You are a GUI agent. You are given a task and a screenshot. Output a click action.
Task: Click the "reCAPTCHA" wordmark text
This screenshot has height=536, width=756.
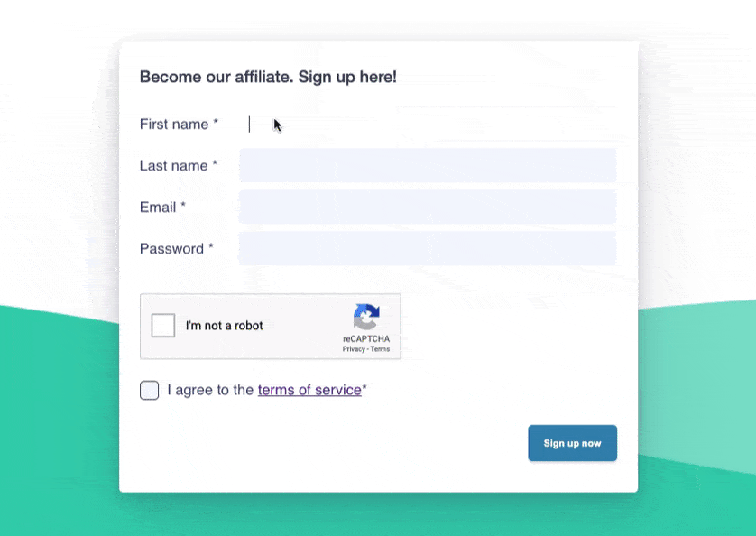coord(366,337)
